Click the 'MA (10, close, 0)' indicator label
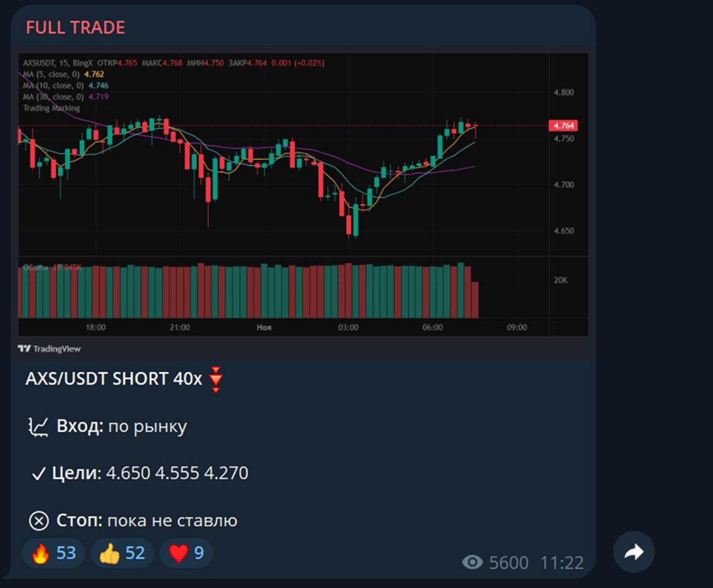 click(54, 86)
